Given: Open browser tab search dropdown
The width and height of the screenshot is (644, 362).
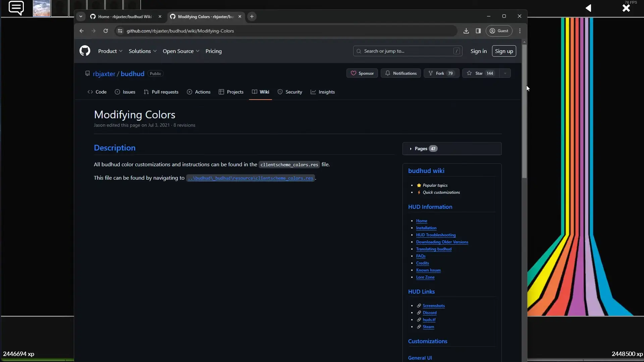Looking at the screenshot, I should [x=81, y=16].
